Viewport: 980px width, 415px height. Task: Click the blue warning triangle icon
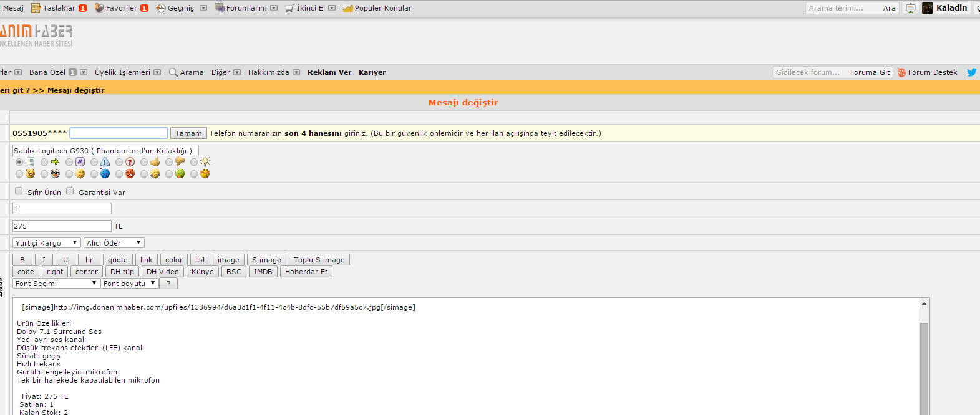coord(105,162)
